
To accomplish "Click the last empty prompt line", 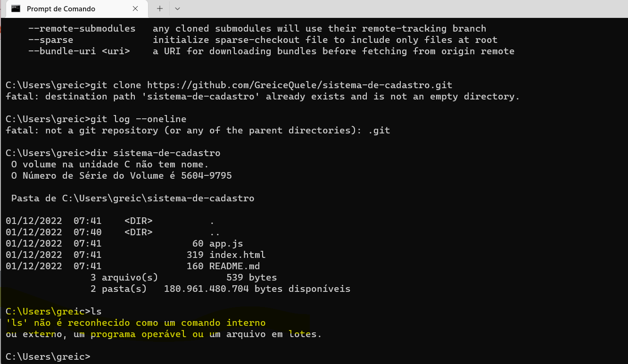I will [x=48, y=357].
